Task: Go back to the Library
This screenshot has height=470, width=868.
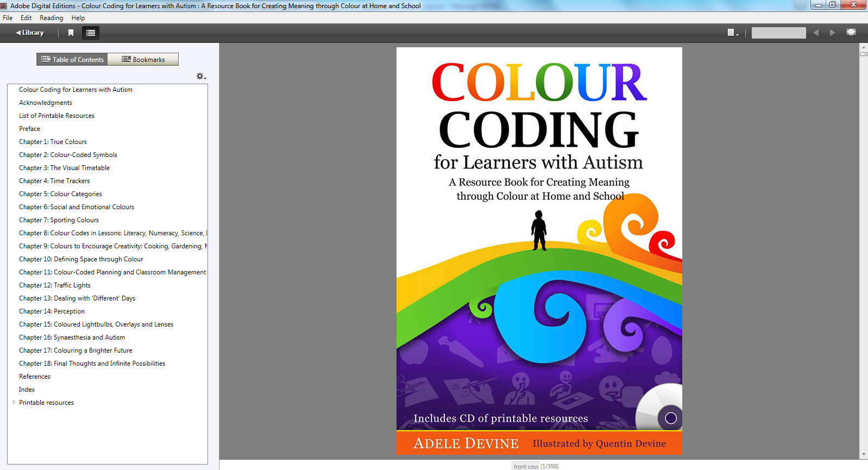Action: 30,33
